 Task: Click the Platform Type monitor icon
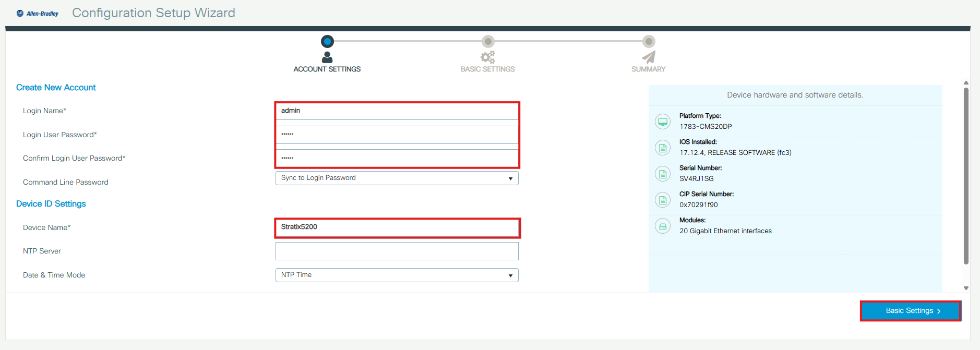663,122
